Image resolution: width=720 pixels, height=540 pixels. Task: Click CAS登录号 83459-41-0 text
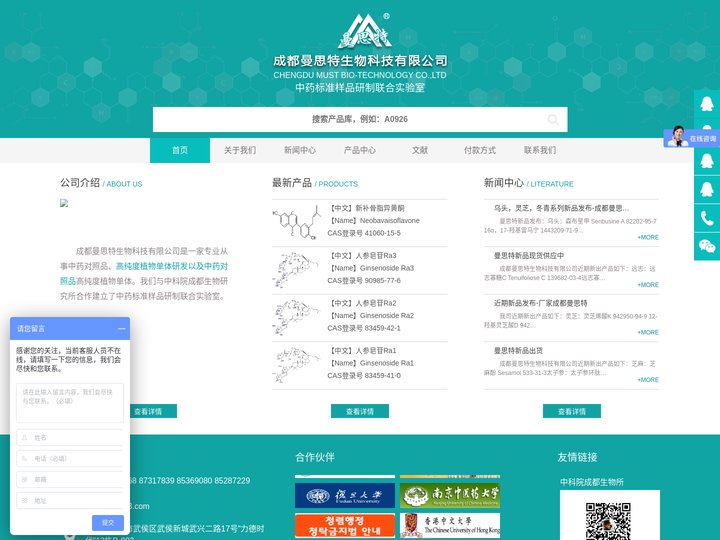[364, 376]
